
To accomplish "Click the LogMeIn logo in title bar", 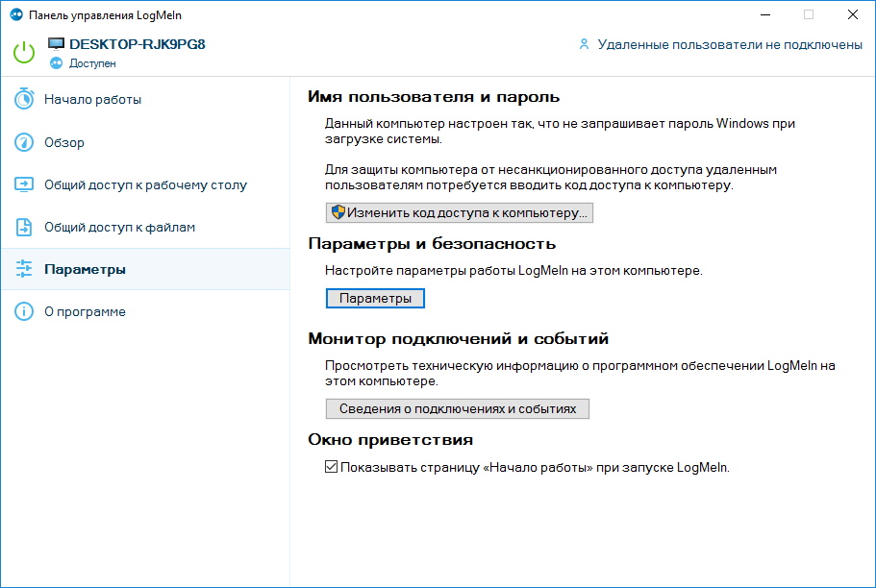I will click(16, 14).
